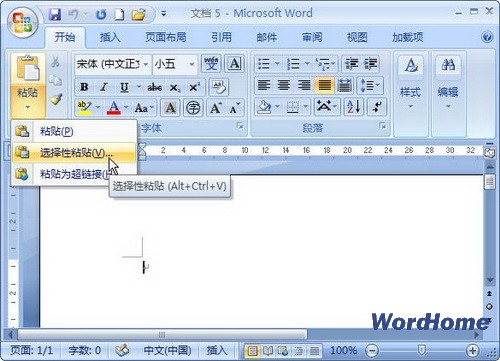Grow font size icon
500x361 pixels.
(216, 108)
